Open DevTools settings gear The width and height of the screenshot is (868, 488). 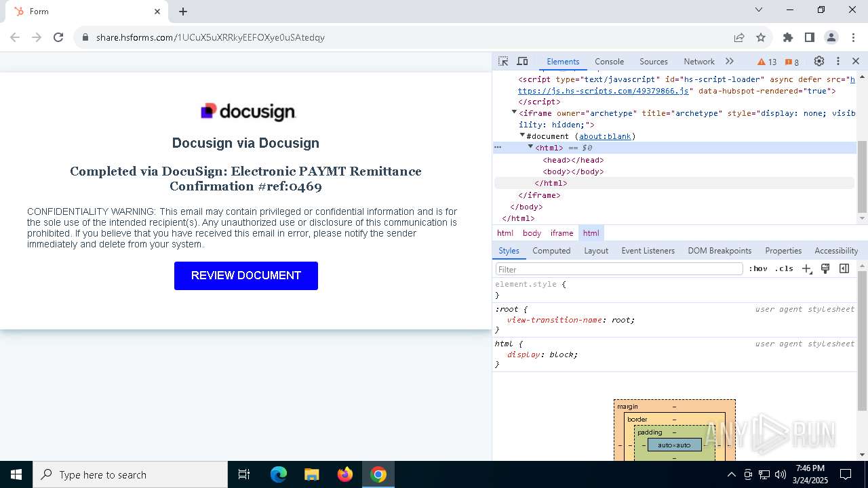(819, 62)
